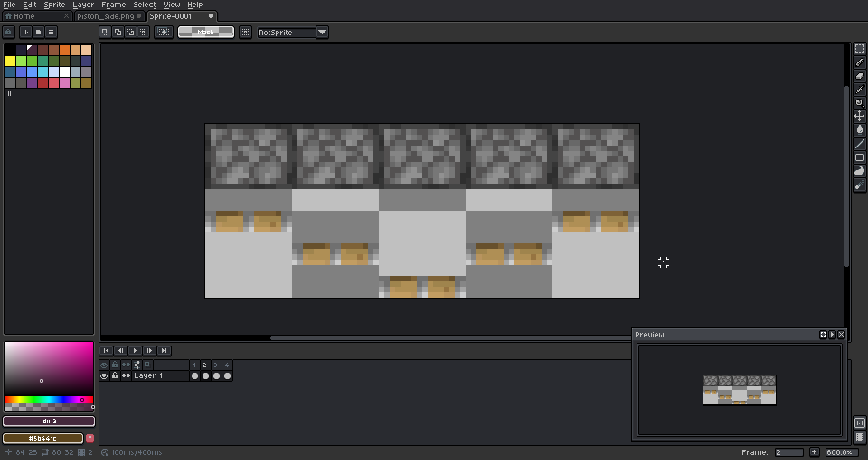
Task: Choose replace selection mode icon
Action: [x=105, y=32]
